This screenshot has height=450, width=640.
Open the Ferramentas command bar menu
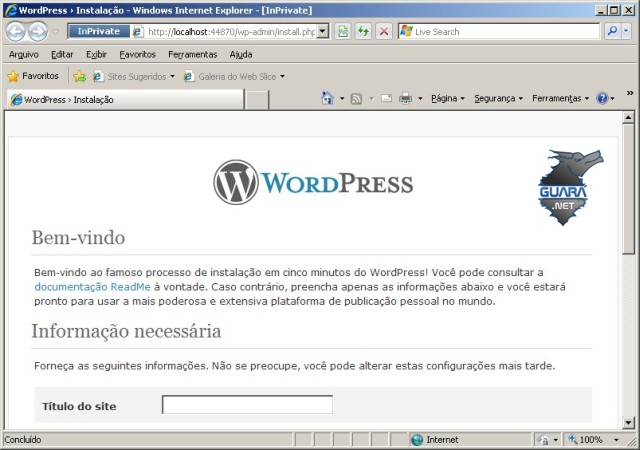pos(560,98)
